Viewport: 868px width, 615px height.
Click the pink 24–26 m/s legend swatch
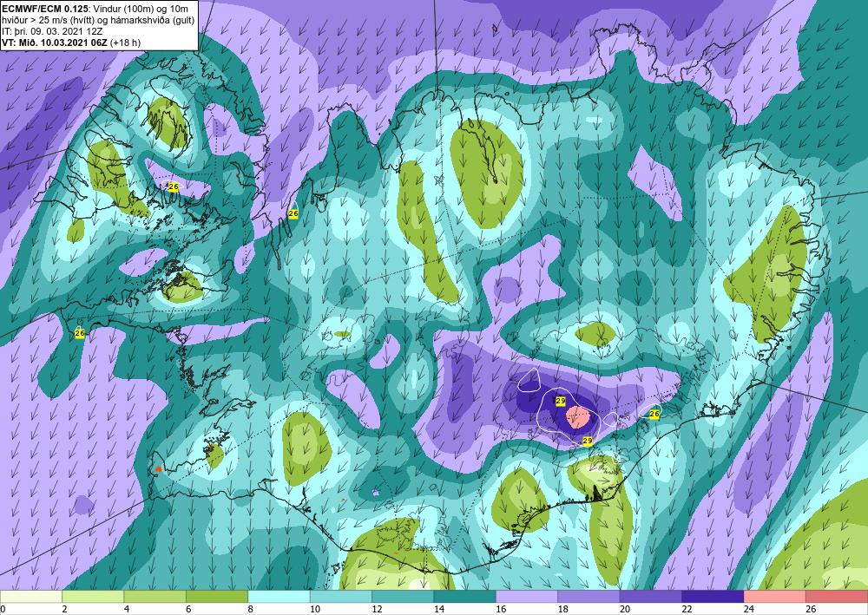coord(775,597)
